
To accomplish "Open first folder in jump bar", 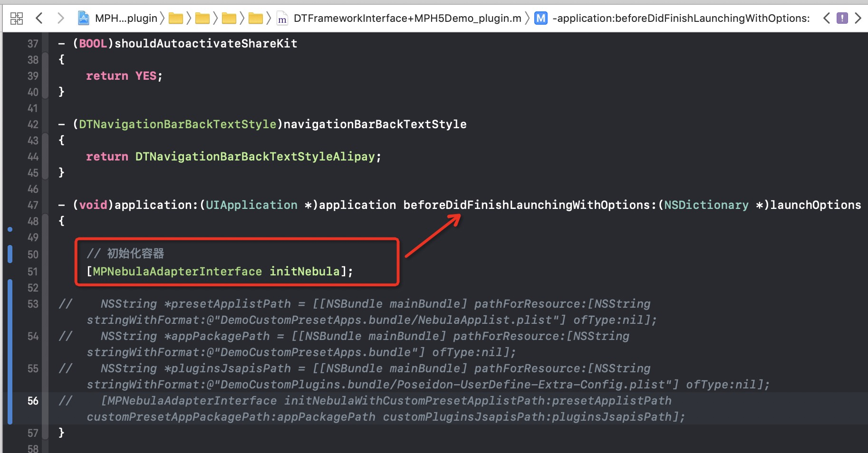I will tap(176, 19).
